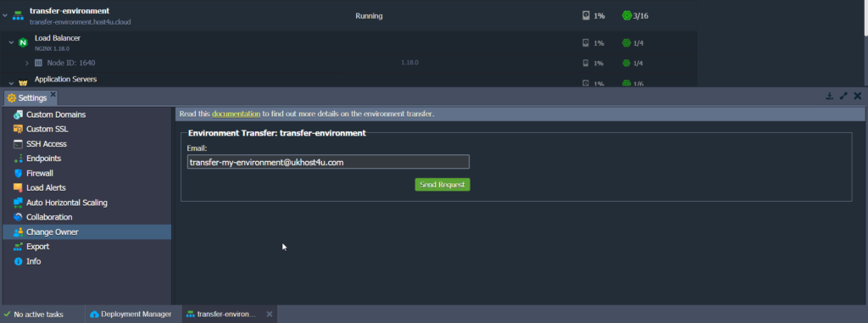Screen dimensions: 868x323
Task: Click the Running status text
Action: 369,16
